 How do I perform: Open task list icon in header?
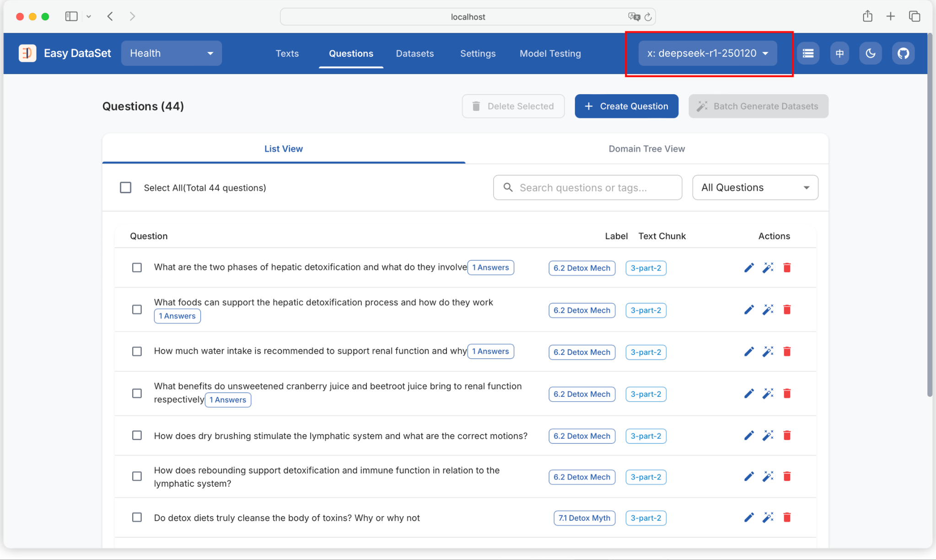pyautogui.click(x=808, y=54)
